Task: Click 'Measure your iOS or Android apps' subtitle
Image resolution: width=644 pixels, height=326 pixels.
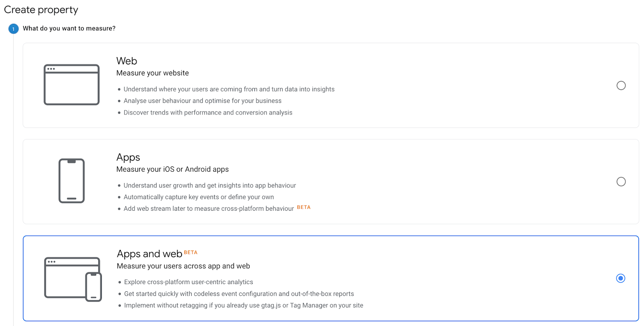Action: (x=172, y=169)
